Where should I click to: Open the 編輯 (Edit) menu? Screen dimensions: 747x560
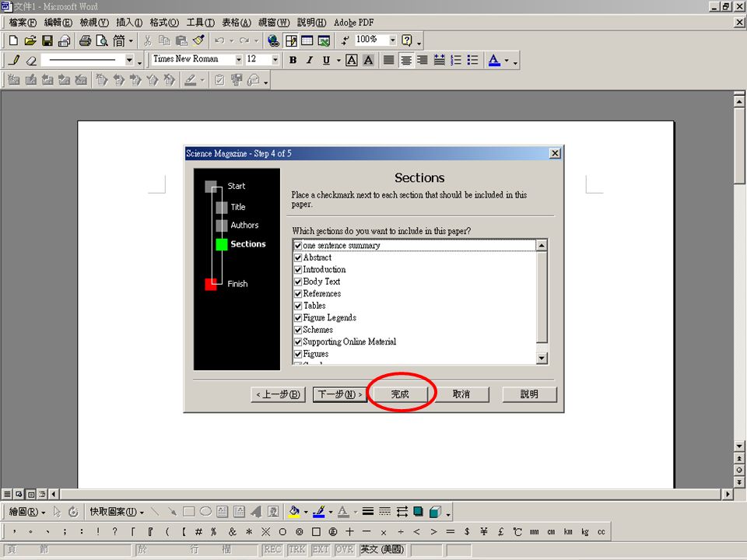coord(58,23)
